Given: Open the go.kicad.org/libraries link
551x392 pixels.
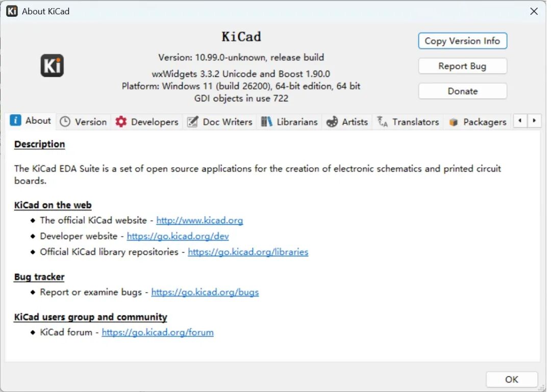Looking at the screenshot, I should coord(248,252).
